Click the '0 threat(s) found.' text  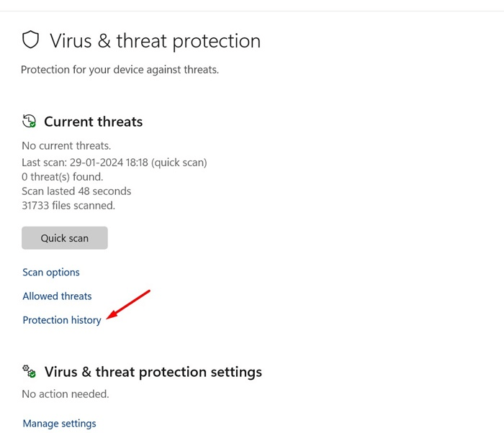(63, 177)
